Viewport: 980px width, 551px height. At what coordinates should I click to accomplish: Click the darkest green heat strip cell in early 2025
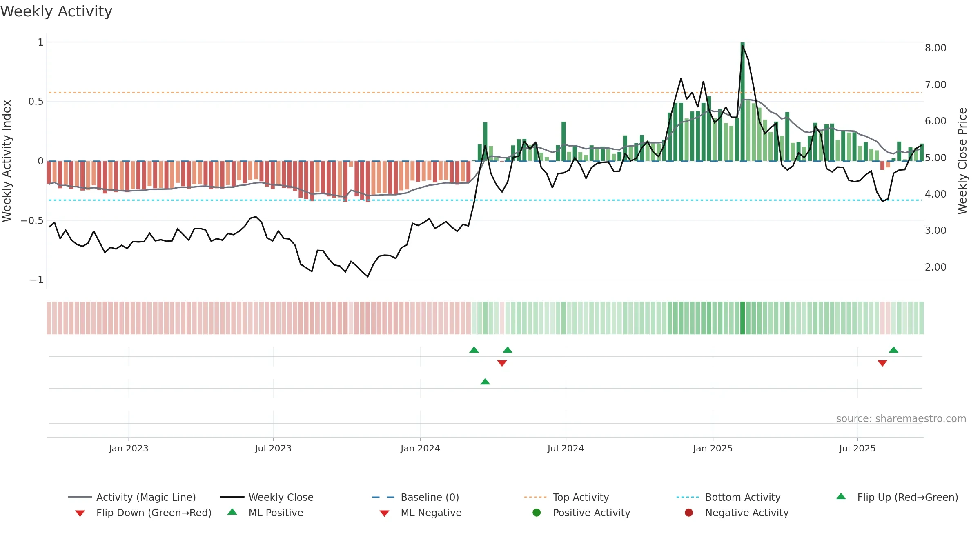point(743,318)
